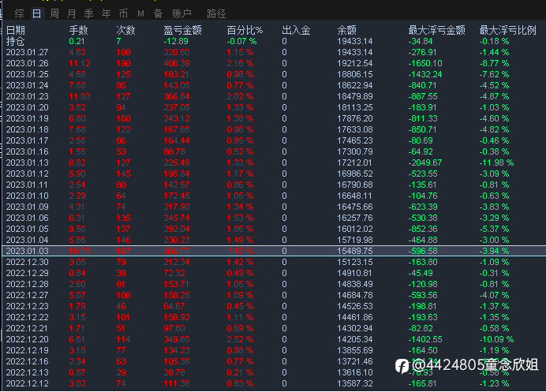The image size is (546, 392).
Task: Click the 2.52 % percentage cell
Action: tap(240, 339)
